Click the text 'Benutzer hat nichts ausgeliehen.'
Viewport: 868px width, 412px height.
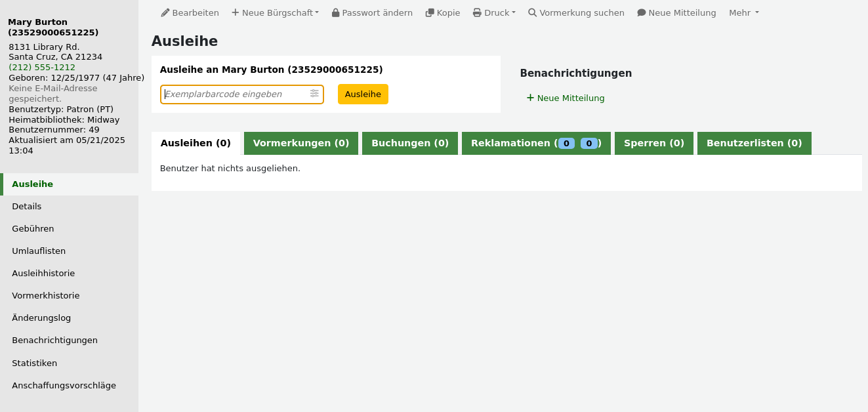point(230,169)
